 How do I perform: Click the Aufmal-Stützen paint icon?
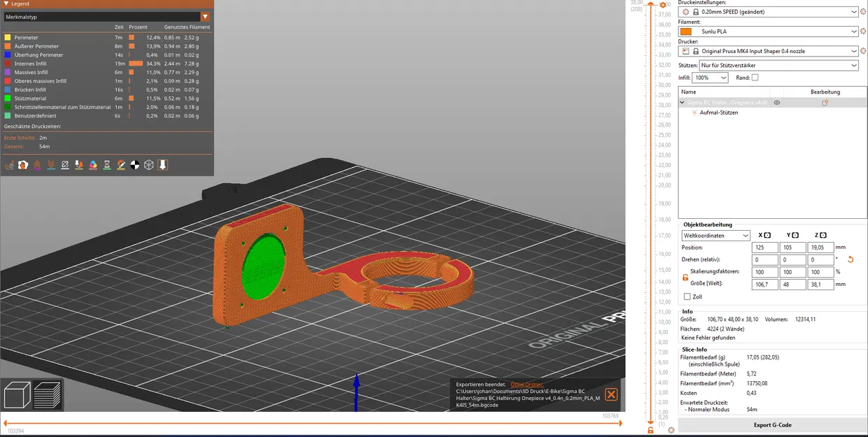695,113
